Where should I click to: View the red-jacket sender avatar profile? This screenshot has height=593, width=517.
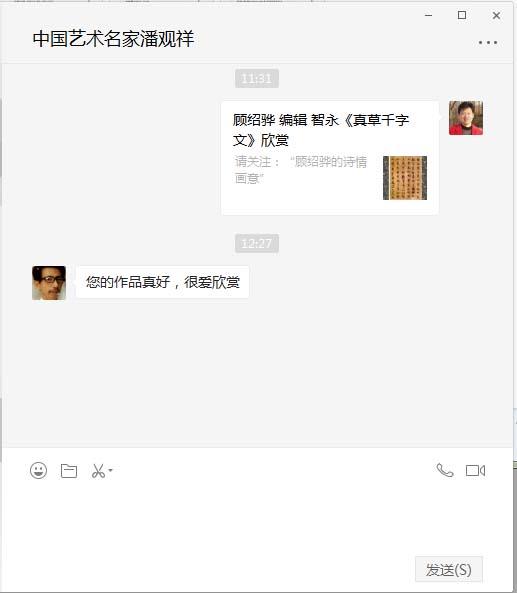coord(466,118)
